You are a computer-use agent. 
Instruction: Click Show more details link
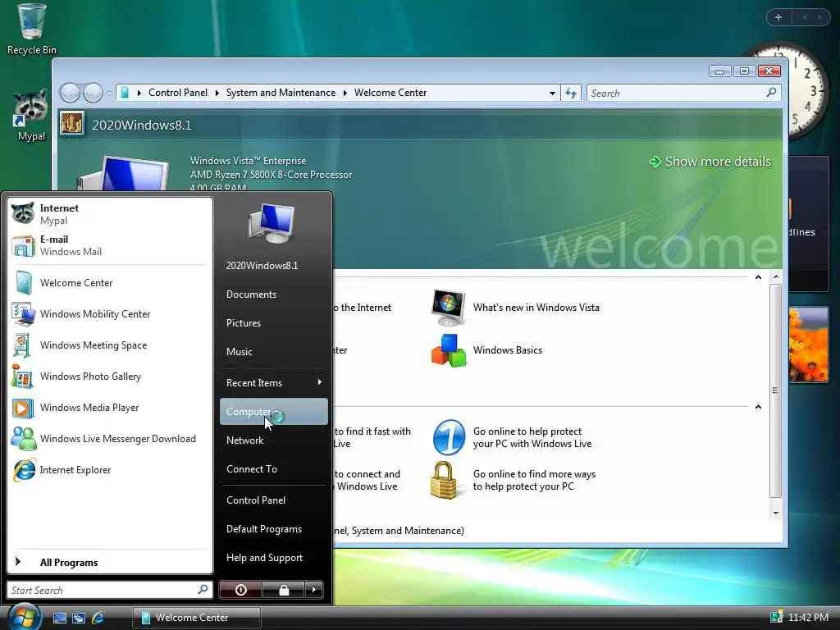710,162
